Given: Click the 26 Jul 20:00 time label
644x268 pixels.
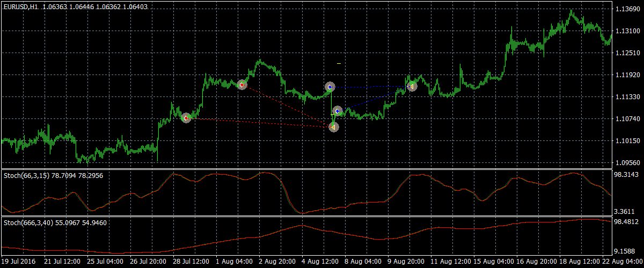Looking at the screenshot, I should [148, 262].
